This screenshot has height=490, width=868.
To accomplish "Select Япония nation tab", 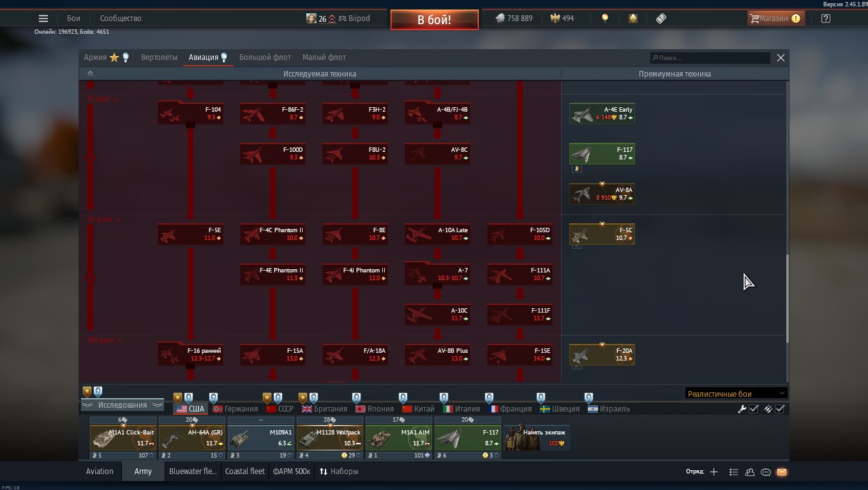I will click(x=375, y=409).
